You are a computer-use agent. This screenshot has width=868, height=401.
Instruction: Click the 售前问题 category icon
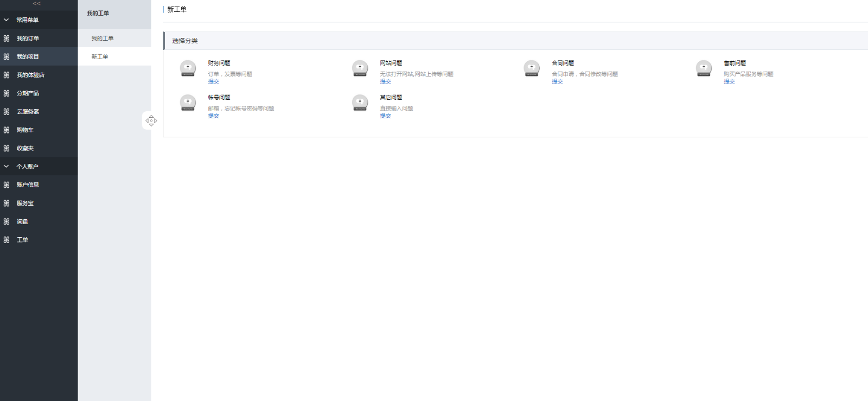(x=704, y=68)
